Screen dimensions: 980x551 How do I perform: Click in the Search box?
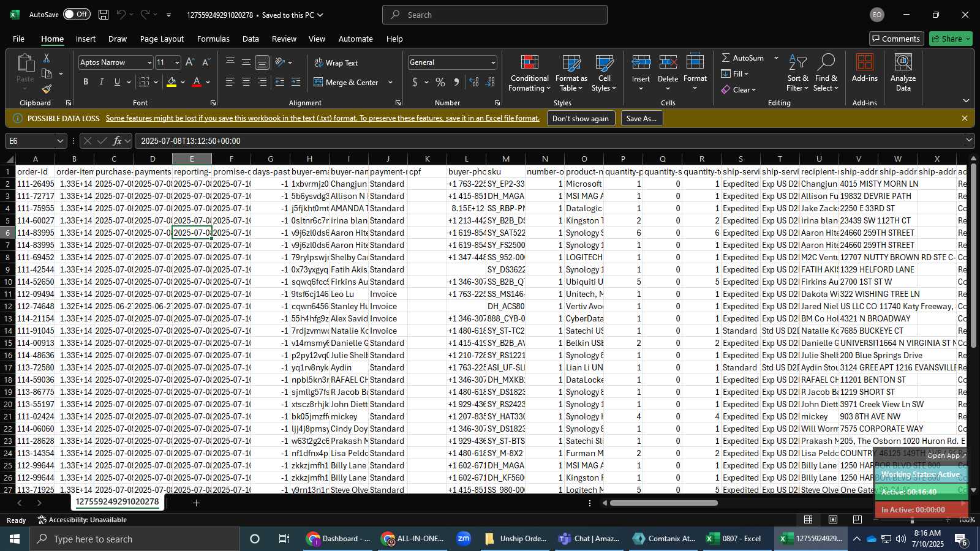pyautogui.click(x=495, y=15)
